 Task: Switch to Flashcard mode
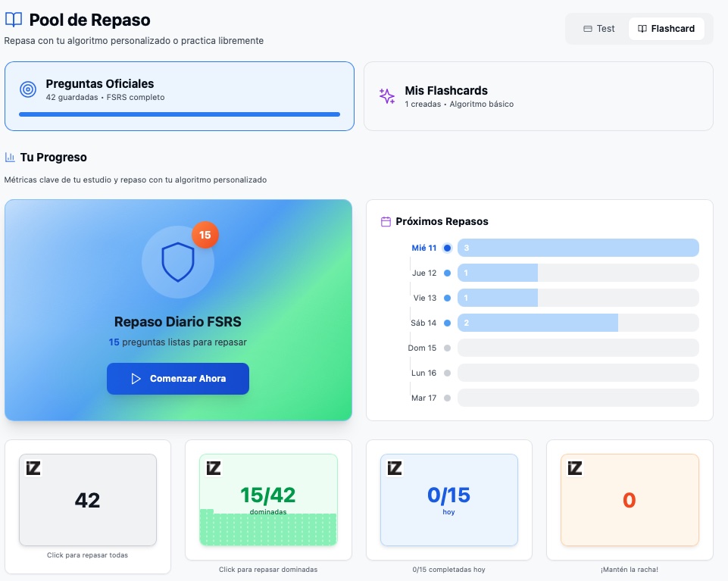tap(666, 29)
